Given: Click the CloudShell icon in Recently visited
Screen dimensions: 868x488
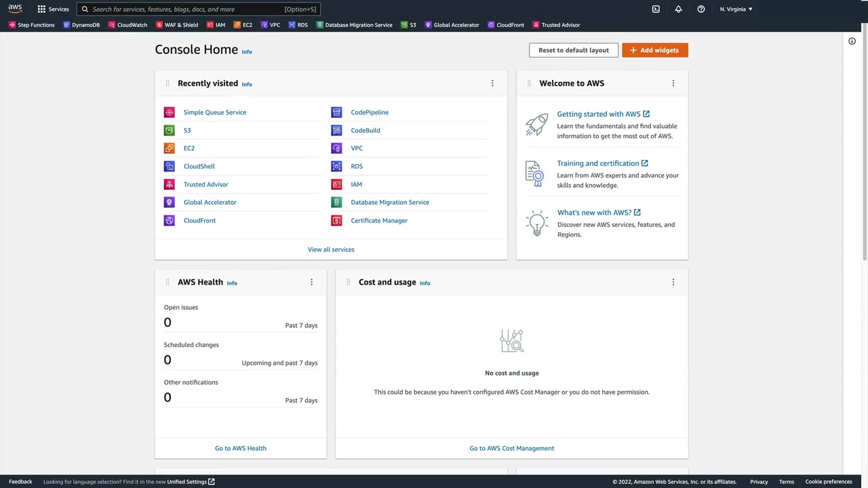Looking at the screenshot, I should 169,166.
